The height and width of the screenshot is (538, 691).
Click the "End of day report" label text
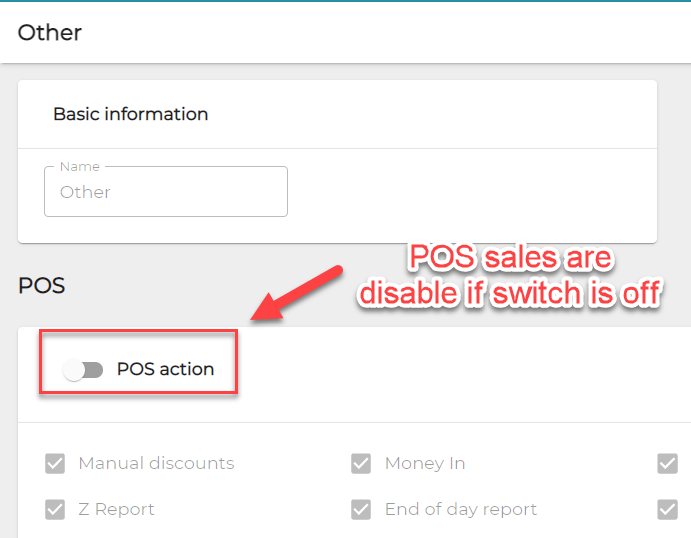pyautogui.click(x=461, y=510)
